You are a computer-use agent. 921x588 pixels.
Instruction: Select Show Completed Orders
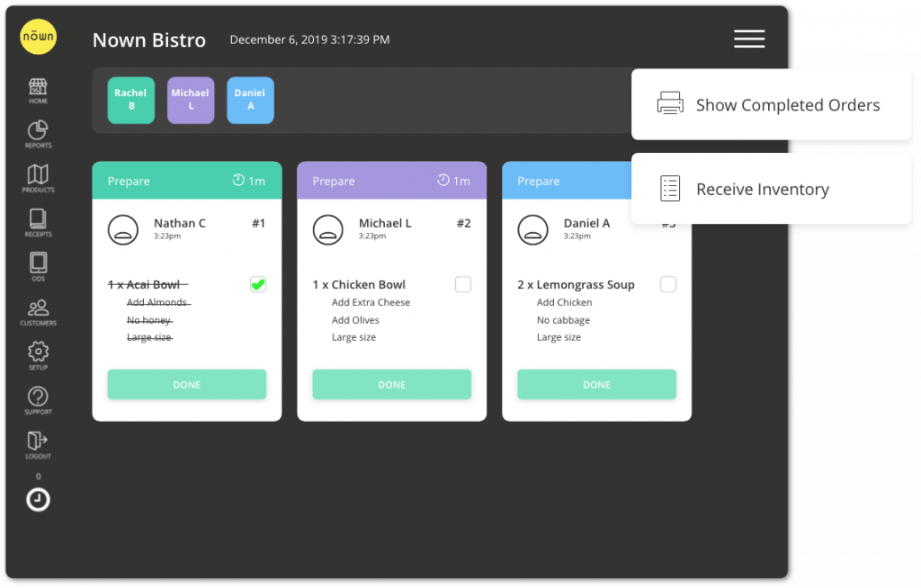pyautogui.click(x=788, y=105)
